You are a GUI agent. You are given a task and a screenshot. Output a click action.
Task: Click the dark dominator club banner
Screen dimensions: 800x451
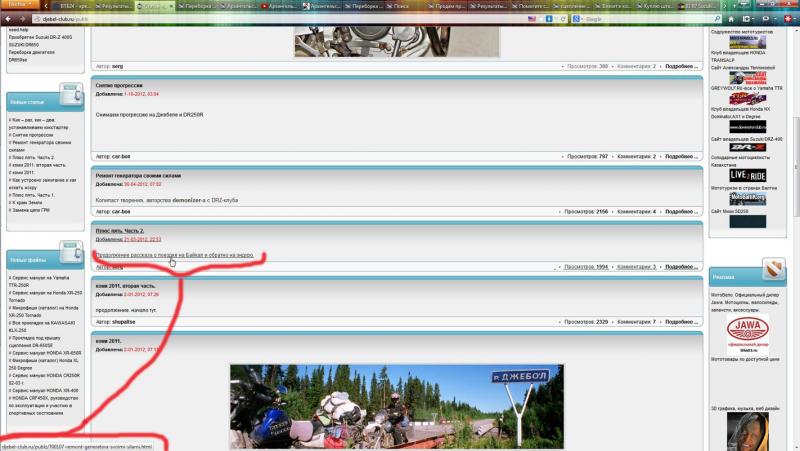coord(747,127)
